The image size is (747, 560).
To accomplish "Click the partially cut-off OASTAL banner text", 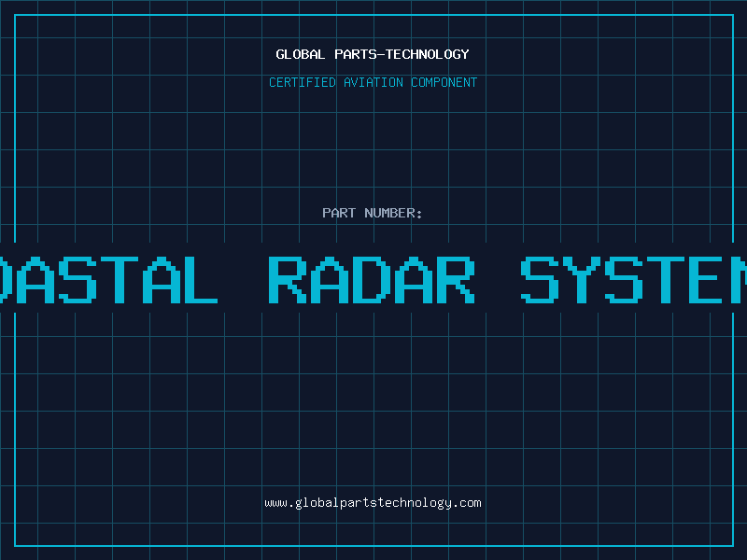I will (x=107, y=279).
